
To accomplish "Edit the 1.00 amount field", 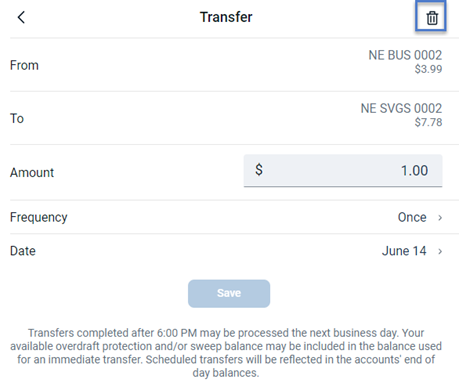I will pos(343,170).
